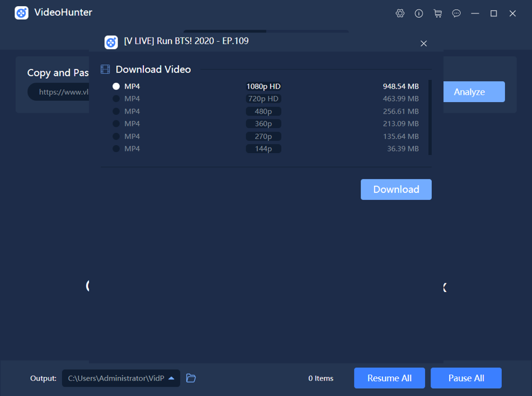Viewport: 532px width, 396px height.
Task: Click the Download button
Action: [396, 189]
